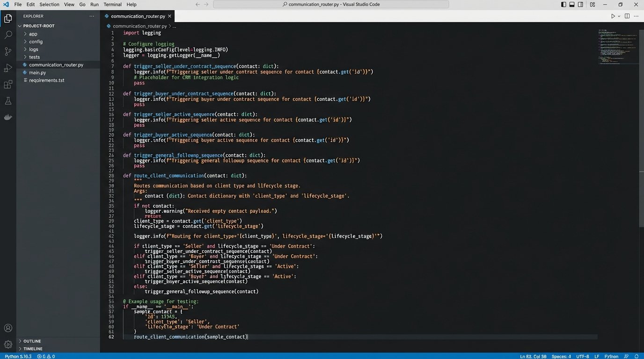Click the Python language mode in status bar
Image resolution: width=644 pixels, height=359 pixels.
(611, 356)
